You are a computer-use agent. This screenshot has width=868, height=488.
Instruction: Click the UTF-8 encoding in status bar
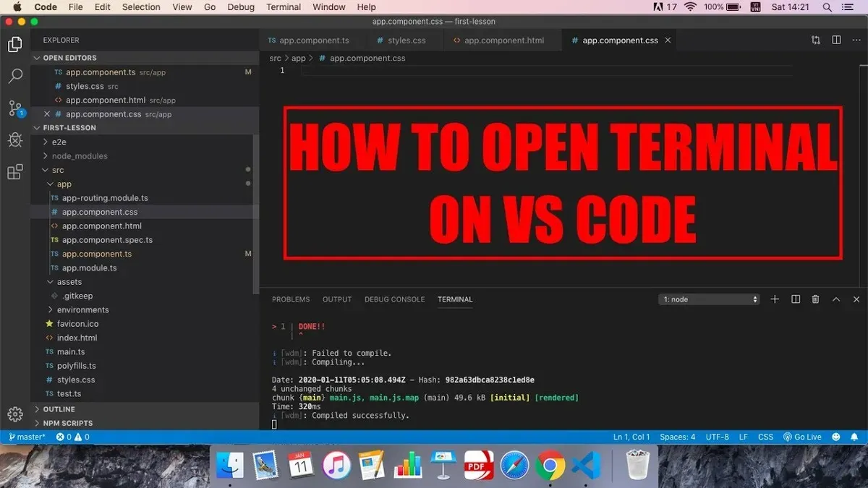[x=717, y=437]
